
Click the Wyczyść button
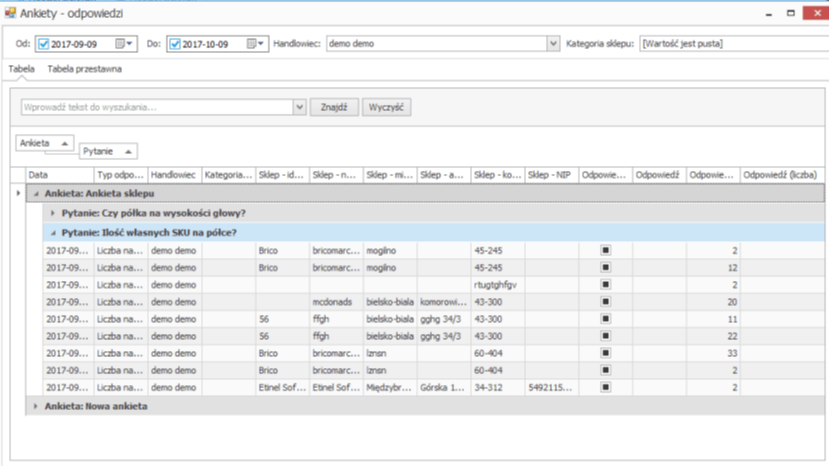(x=386, y=107)
